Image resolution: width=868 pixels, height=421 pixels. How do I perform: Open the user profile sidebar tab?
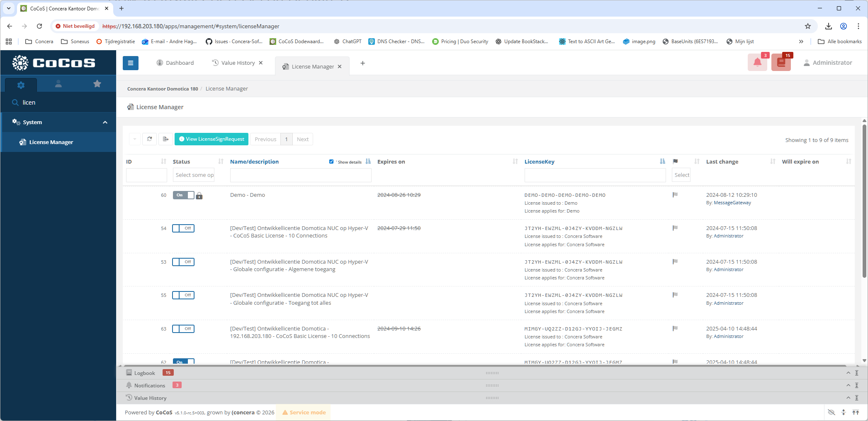click(58, 84)
